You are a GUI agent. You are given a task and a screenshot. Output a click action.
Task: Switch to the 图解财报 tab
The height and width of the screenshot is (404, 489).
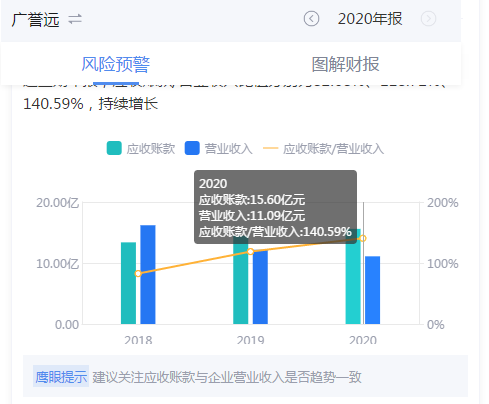tap(345, 64)
